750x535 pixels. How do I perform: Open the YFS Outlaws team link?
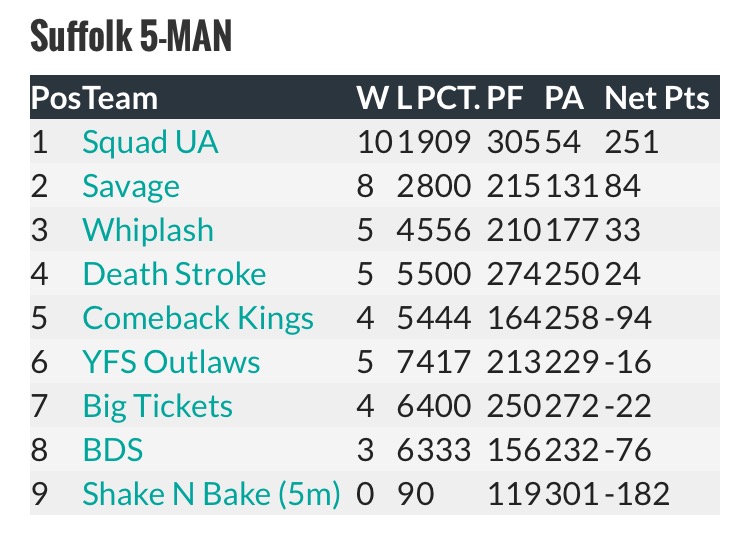click(171, 362)
